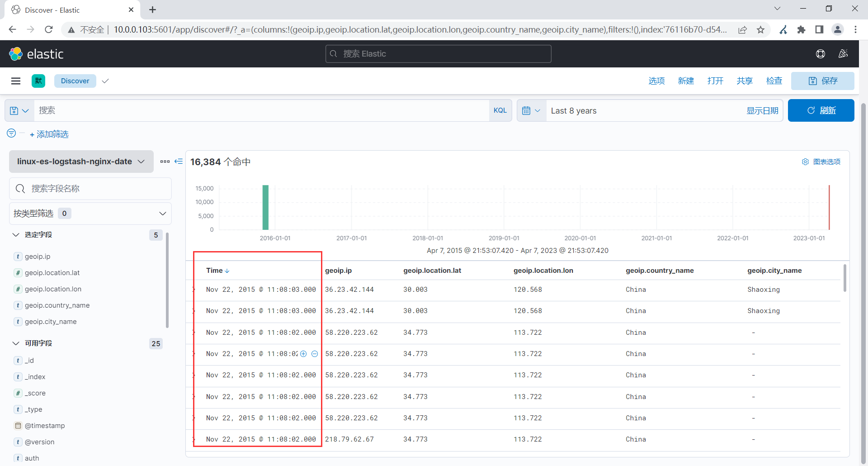Open browser profile avatar

tap(838, 29)
